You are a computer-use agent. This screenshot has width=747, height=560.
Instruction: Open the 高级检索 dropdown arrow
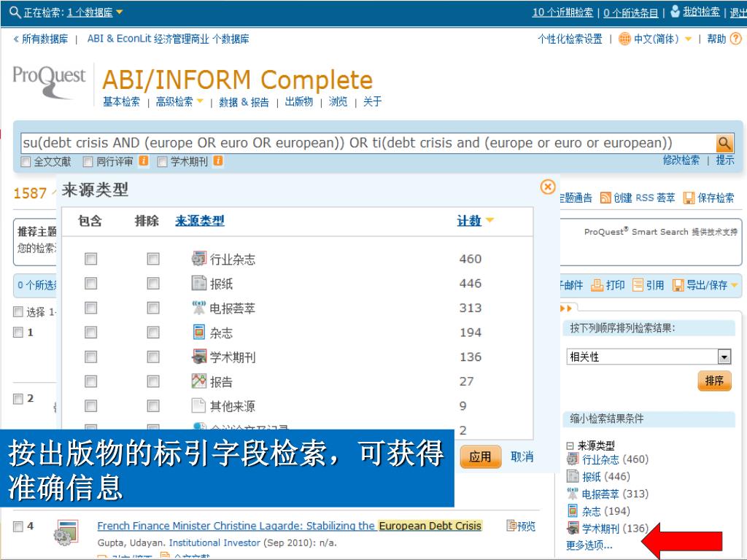[200, 101]
